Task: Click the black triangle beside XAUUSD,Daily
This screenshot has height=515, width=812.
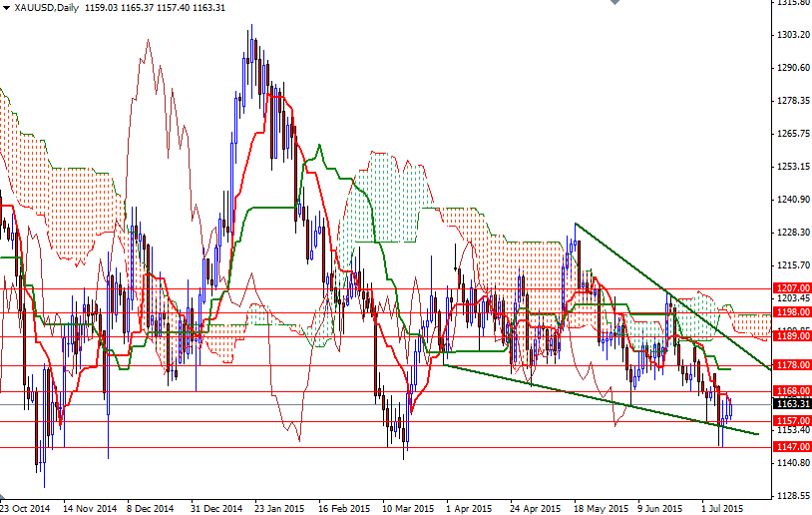Action: click(x=6, y=8)
